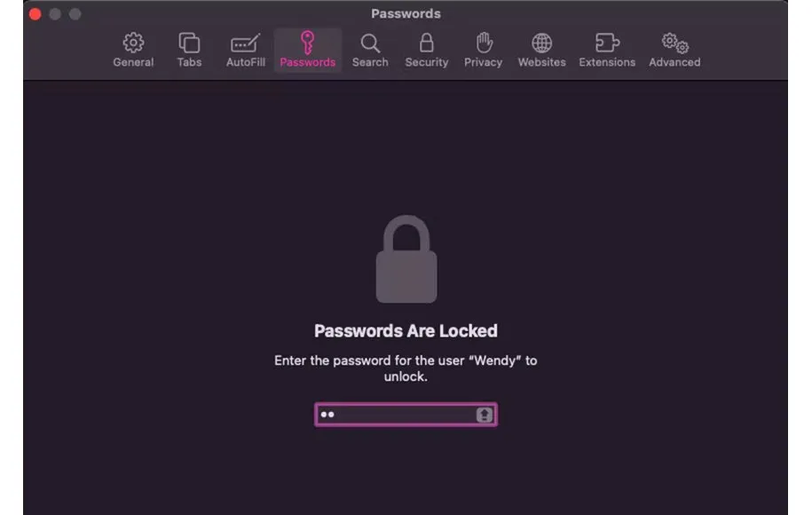Viewport: 812px width, 515px height.
Task: Switch to the Websites tab label
Action: coord(541,62)
